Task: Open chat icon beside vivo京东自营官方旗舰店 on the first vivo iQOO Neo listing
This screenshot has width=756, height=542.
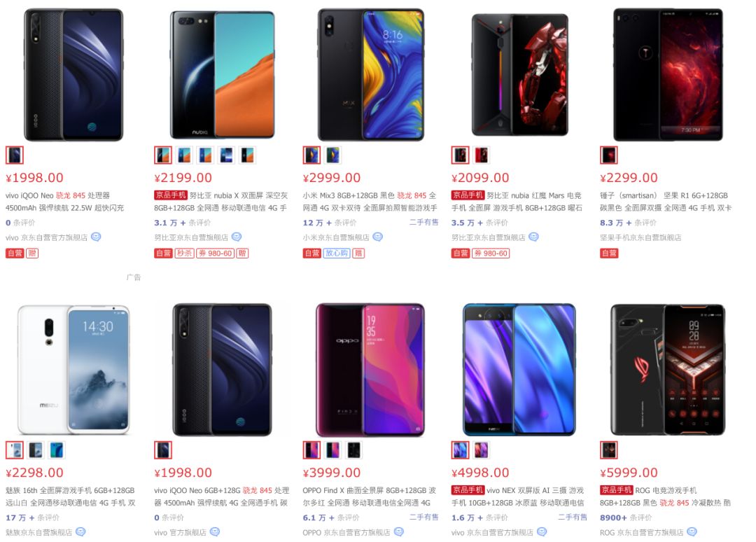Action: [x=96, y=237]
